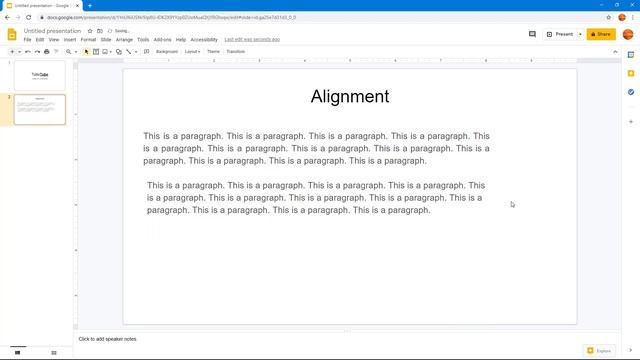Open the Tools menu
This screenshot has height=360, width=640.
pos(143,40)
